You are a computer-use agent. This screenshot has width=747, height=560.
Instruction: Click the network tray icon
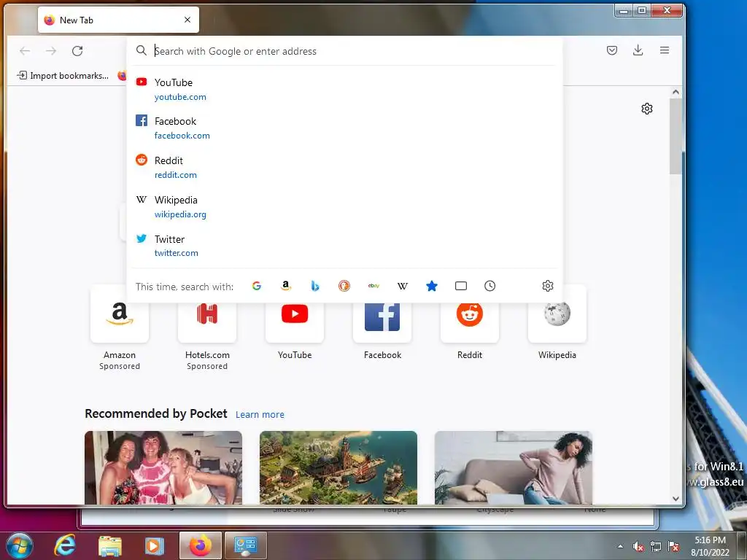tap(656, 547)
